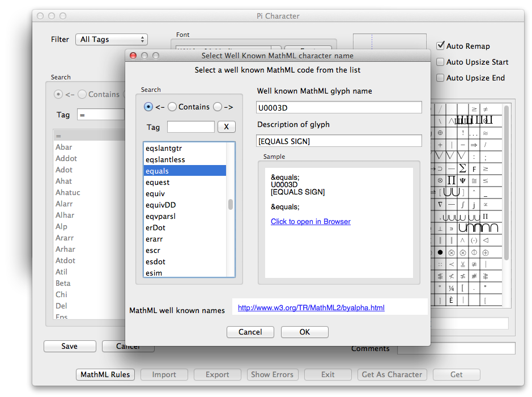Click the Export button
This screenshot has width=532, height=397.
[217, 374]
